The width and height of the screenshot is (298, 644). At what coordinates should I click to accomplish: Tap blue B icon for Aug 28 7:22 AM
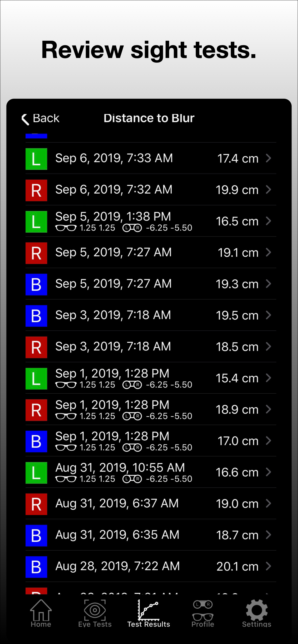tap(36, 567)
